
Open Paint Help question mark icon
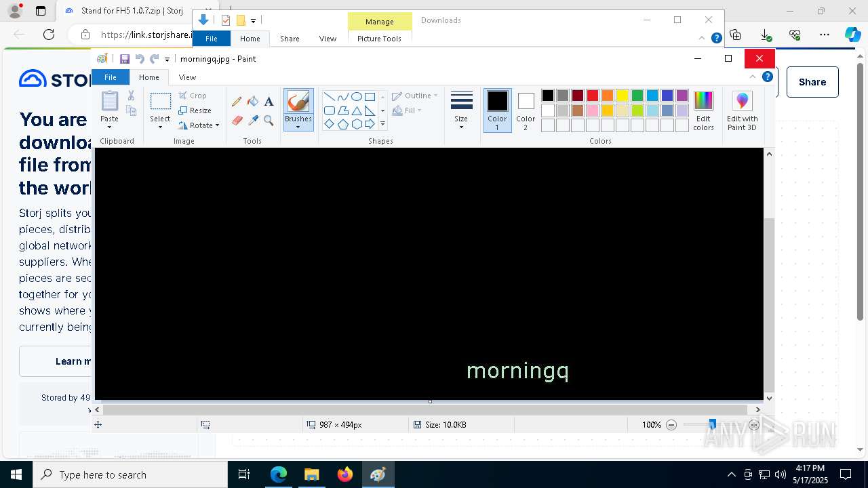click(768, 77)
